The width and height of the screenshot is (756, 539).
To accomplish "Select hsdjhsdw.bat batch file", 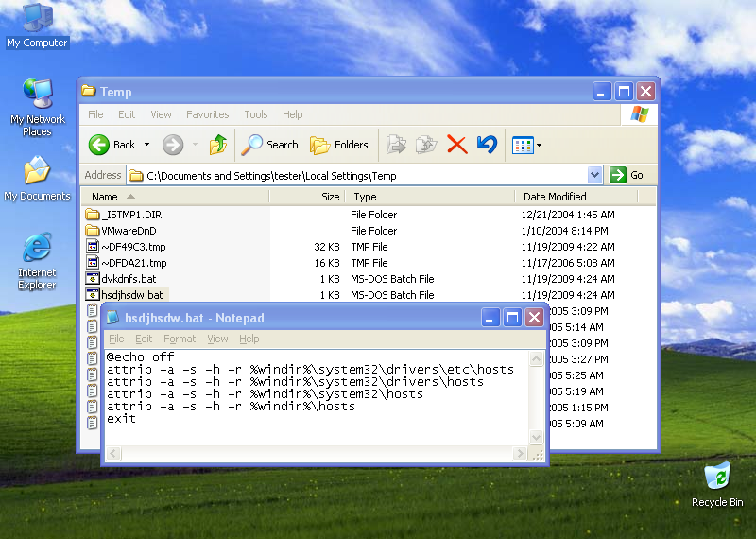I will pyautogui.click(x=125, y=295).
